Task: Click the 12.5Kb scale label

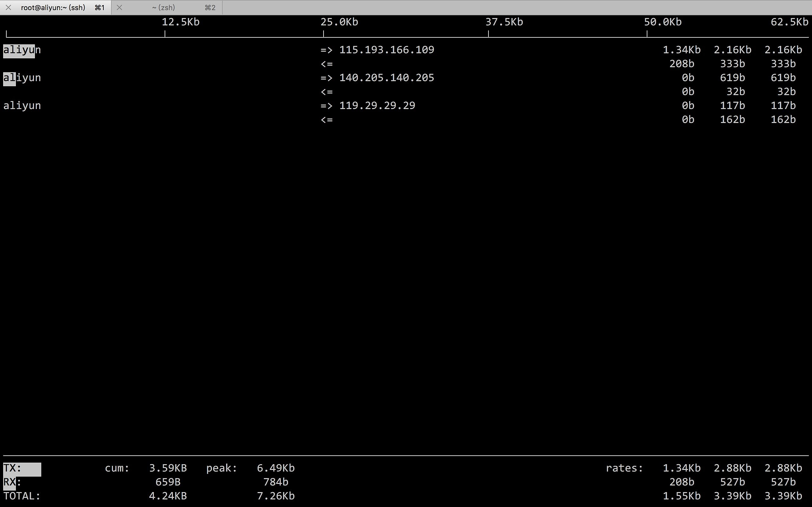Action: pos(180,22)
